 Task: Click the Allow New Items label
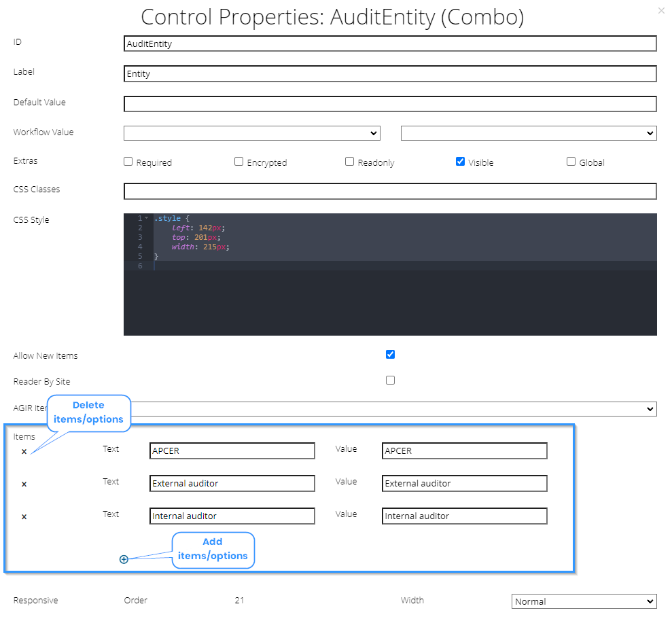pos(46,356)
